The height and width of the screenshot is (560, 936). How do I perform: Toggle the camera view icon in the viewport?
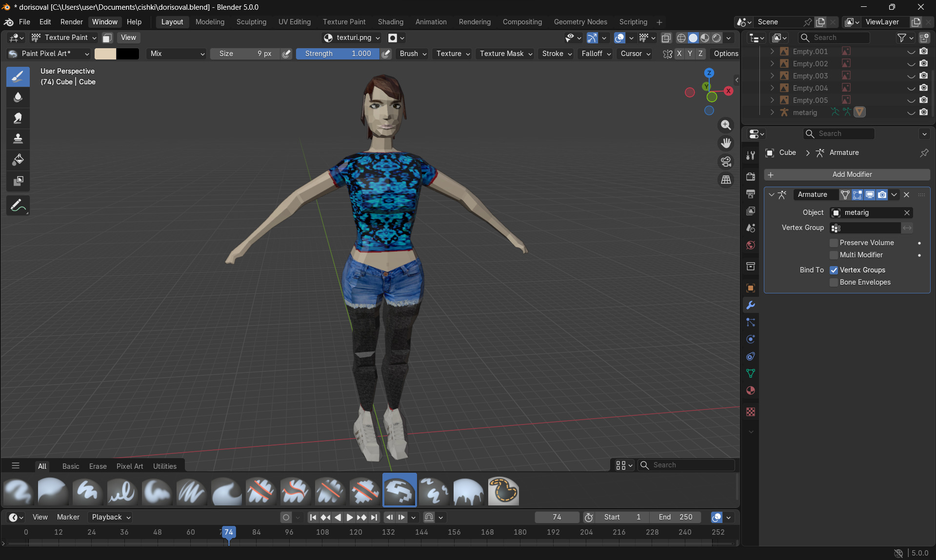726,162
